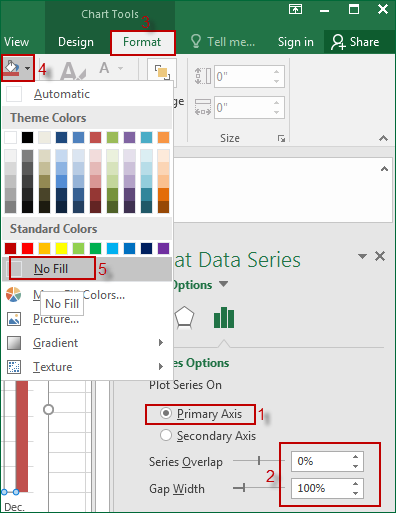Click the Picture fill icon

point(14,319)
